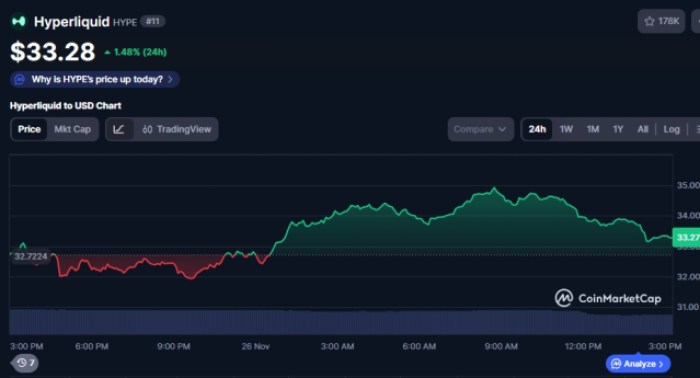Select the 1M time range

point(593,129)
